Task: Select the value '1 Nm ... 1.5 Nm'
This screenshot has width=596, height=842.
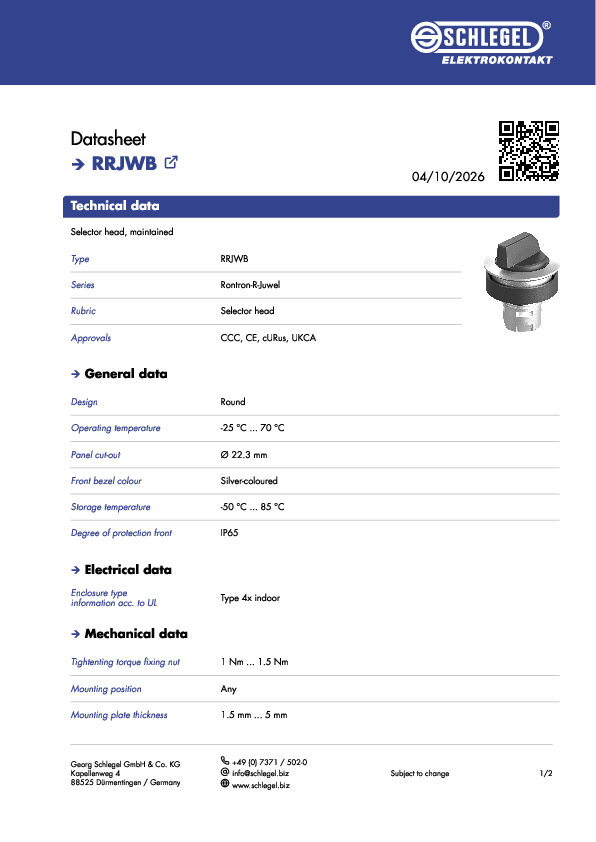Action: pos(255,662)
